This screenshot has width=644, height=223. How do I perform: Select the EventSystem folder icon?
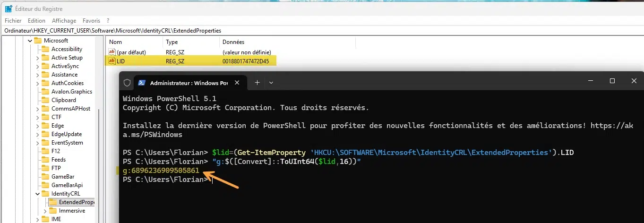click(x=45, y=143)
